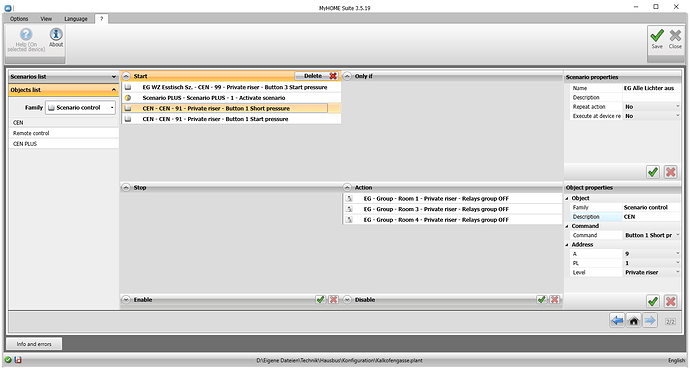Open Execute at device re dropdown
This screenshot has width=690, height=368.
[x=678, y=116]
